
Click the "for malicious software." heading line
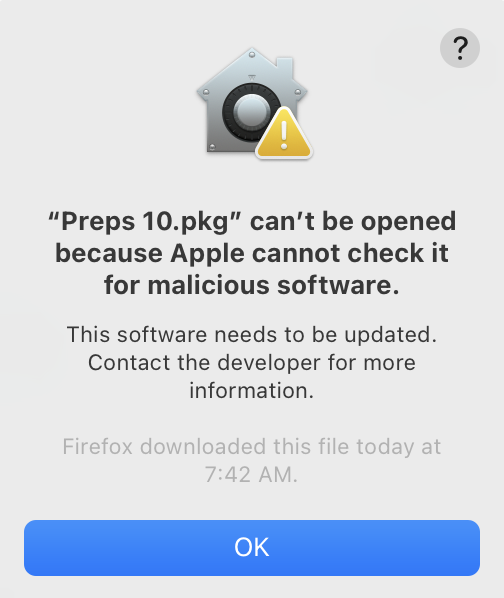(x=252, y=285)
